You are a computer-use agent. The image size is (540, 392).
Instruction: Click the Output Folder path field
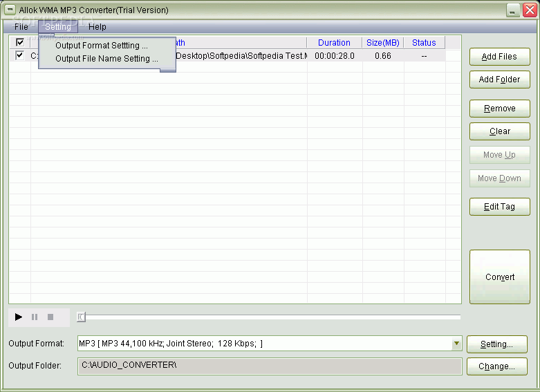(x=270, y=366)
